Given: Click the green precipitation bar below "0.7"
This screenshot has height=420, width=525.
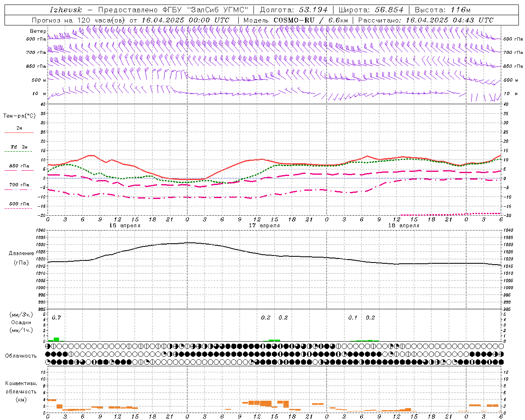Looking at the screenshot, I should point(56,339).
